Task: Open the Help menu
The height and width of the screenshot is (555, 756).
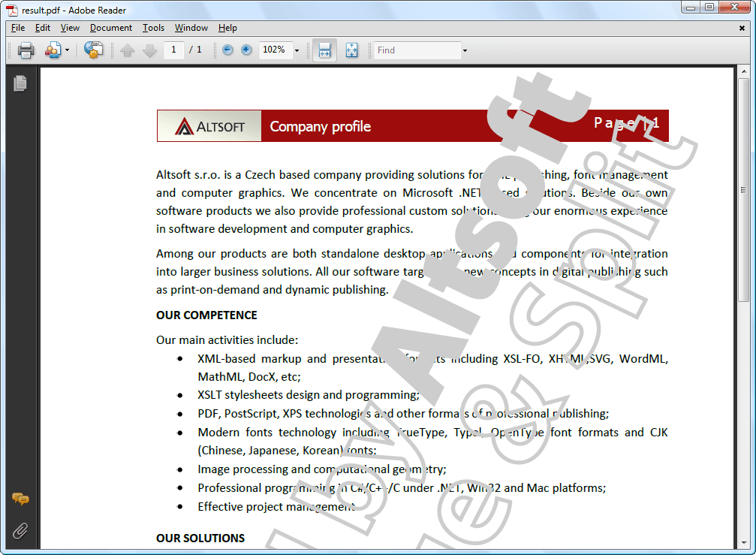Action: [x=227, y=28]
